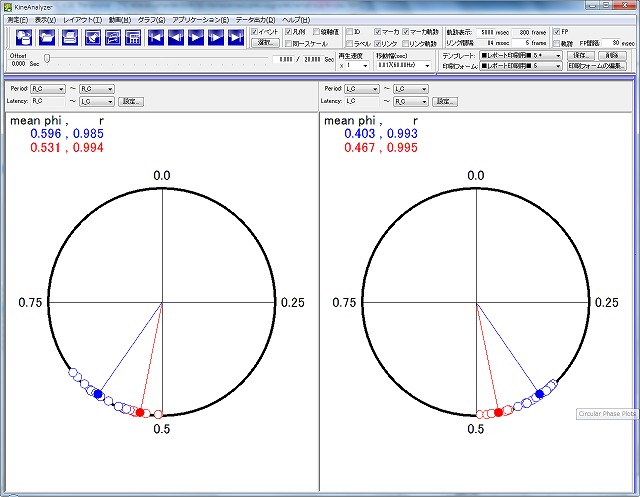
Task: Click the Offset 0.000 Sec field
Action: (x=17, y=64)
